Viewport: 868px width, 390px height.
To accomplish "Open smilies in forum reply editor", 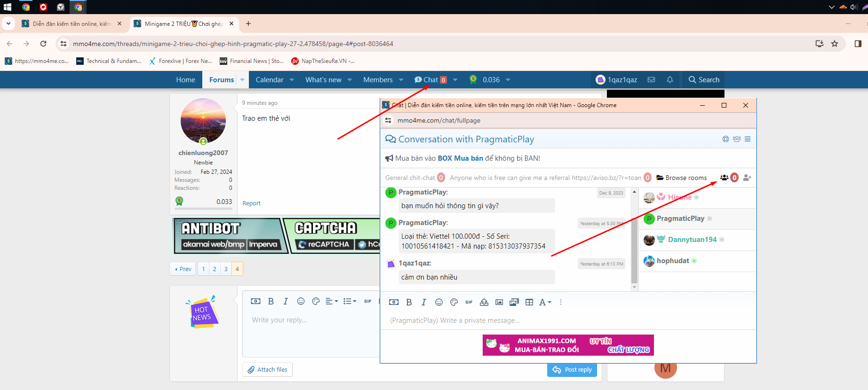I will (x=301, y=301).
